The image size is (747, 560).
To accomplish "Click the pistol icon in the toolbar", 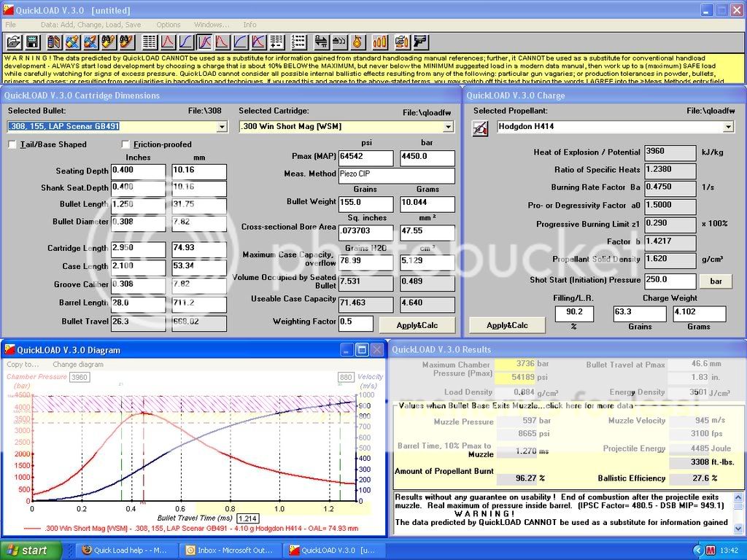I will click(421, 42).
